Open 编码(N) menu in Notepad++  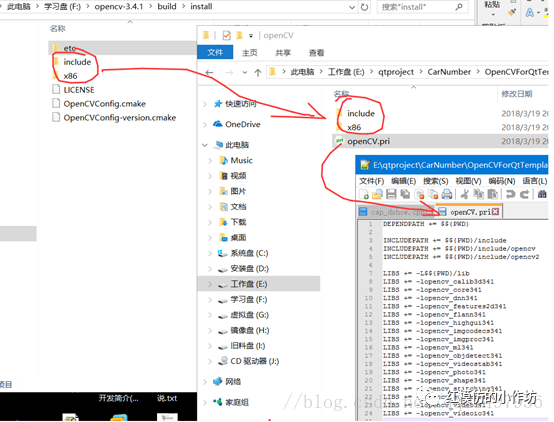502,181
